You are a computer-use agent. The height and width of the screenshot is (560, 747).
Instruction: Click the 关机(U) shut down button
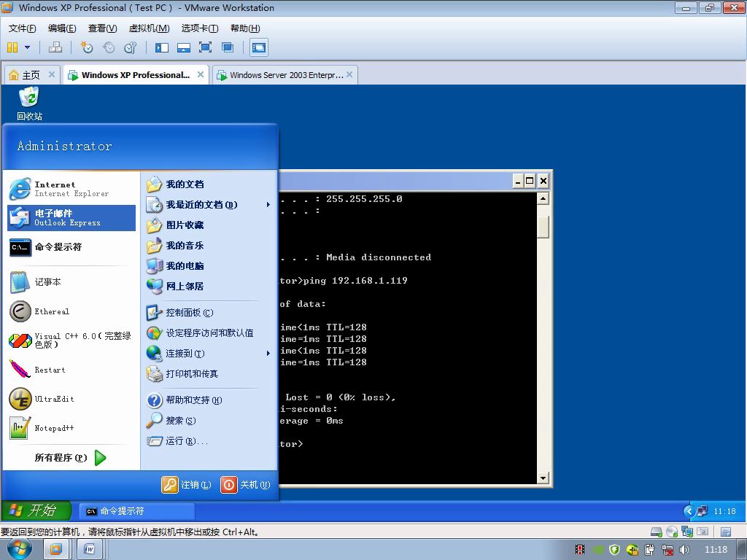click(x=245, y=485)
